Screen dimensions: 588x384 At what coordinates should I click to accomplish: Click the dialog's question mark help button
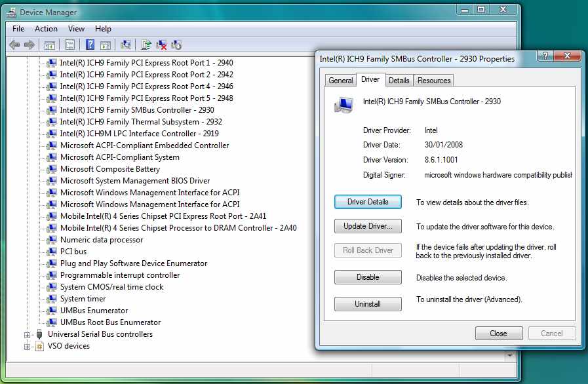pos(545,56)
